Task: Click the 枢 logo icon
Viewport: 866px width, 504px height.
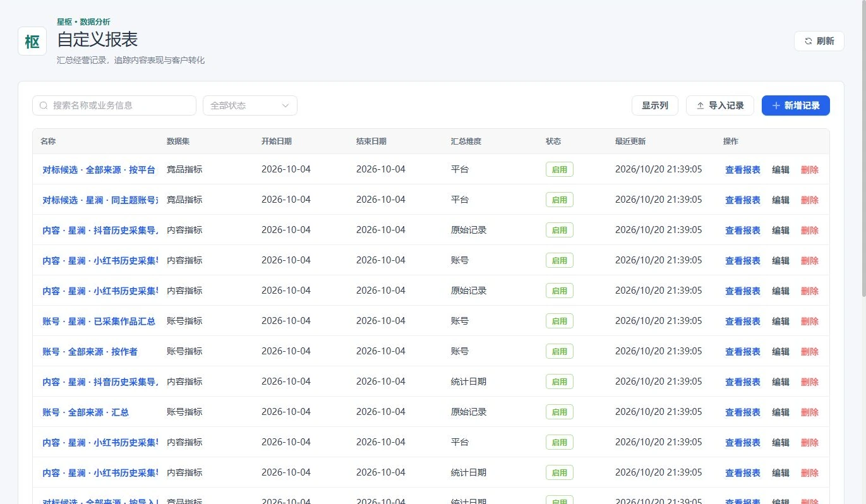Action: (32, 41)
